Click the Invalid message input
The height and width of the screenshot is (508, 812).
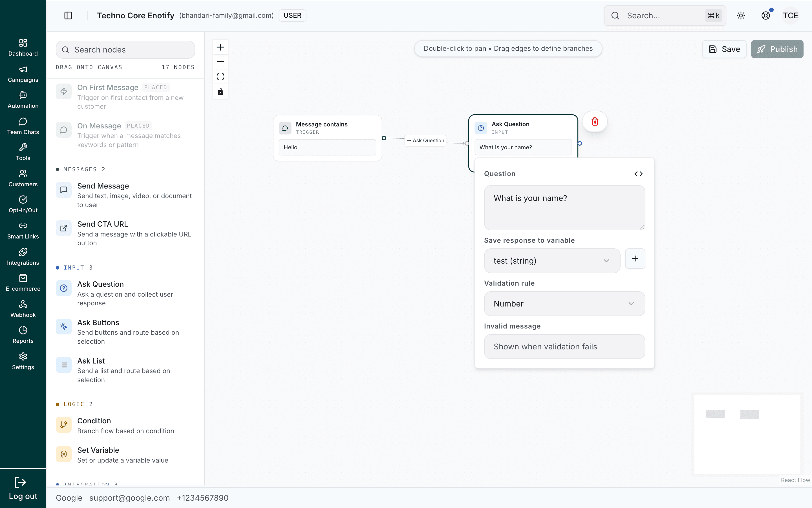tap(564, 346)
